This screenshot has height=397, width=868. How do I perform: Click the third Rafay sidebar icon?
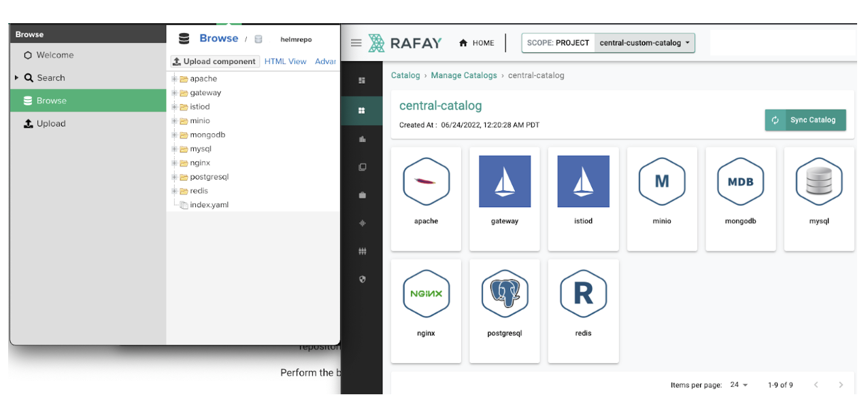(362, 139)
